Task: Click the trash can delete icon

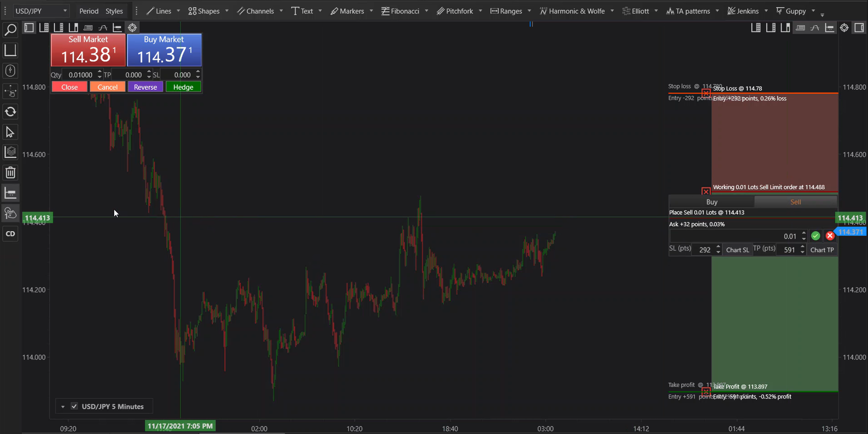Action: 10,173
